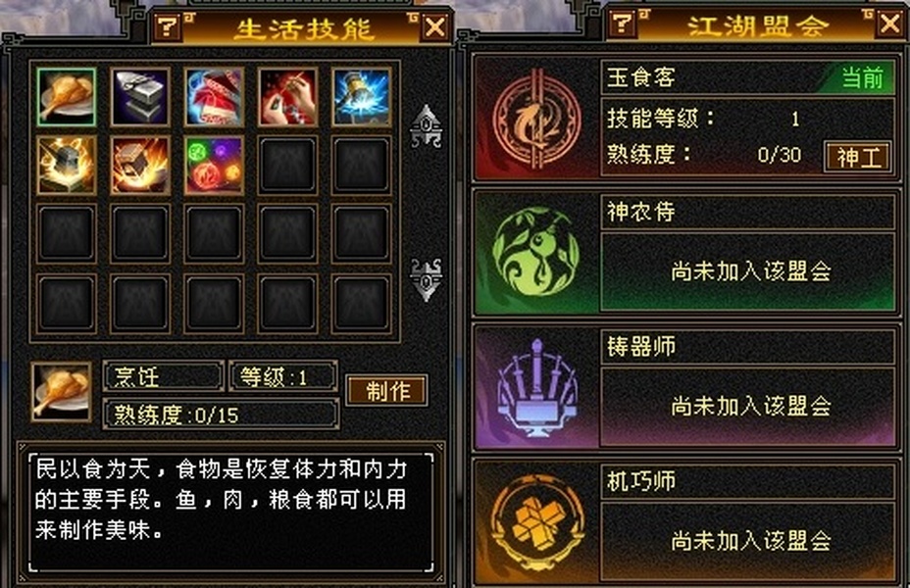Select the flaming golden hammer skill icon
Viewport: 910px width, 588px height.
coord(66,166)
